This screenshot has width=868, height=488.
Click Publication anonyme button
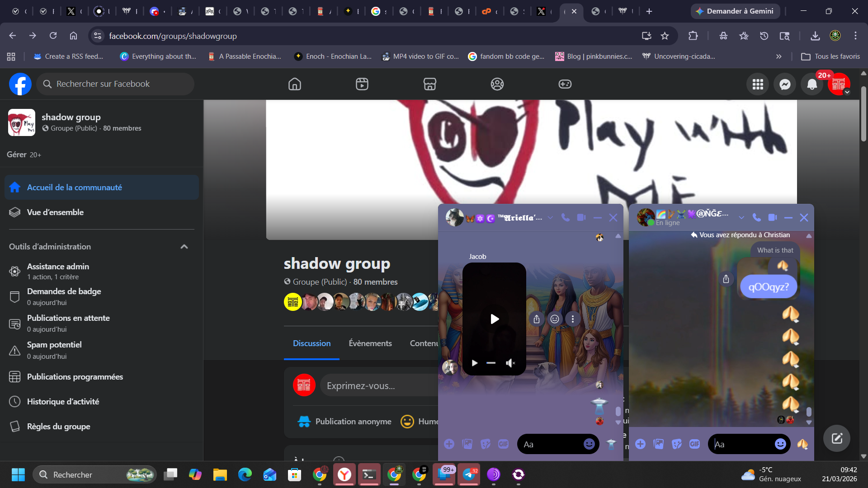point(344,422)
